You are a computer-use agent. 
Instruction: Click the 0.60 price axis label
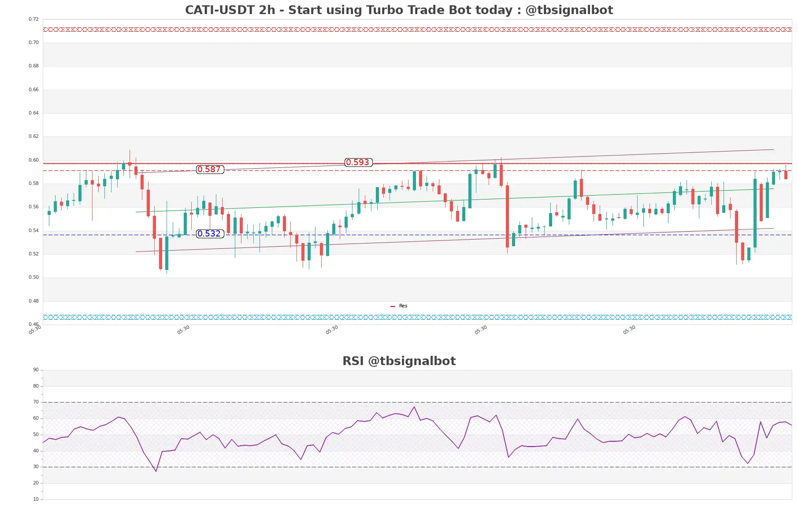[x=33, y=160]
